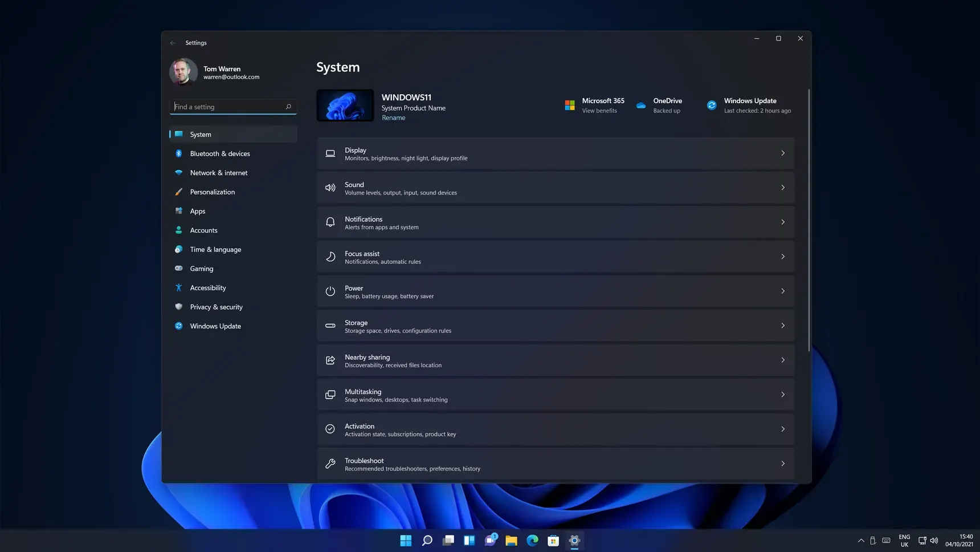Open Microsoft Edge from the taskbar
The height and width of the screenshot is (552, 980).
[532, 541]
